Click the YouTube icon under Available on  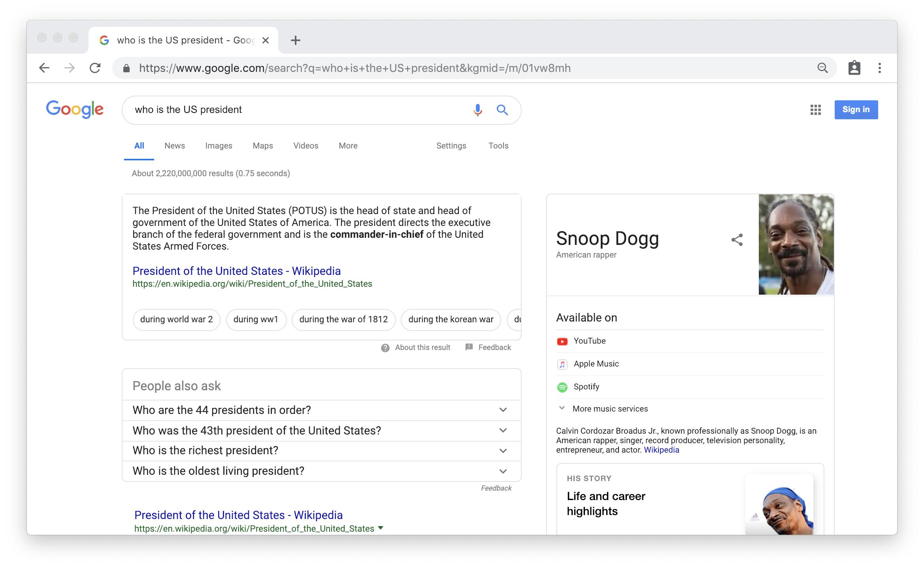pyautogui.click(x=562, y=341)
